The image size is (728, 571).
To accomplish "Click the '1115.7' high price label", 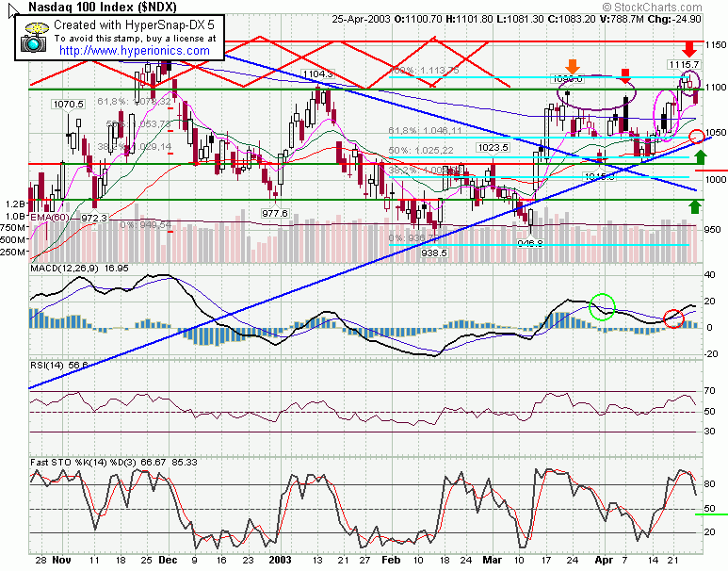I will (x=684, y=65).
